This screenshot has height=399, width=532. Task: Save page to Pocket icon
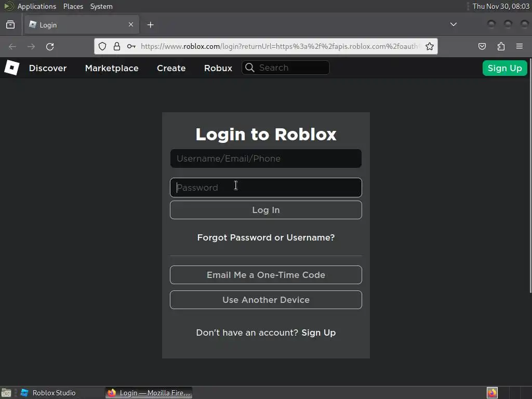[x=482, y=46]
